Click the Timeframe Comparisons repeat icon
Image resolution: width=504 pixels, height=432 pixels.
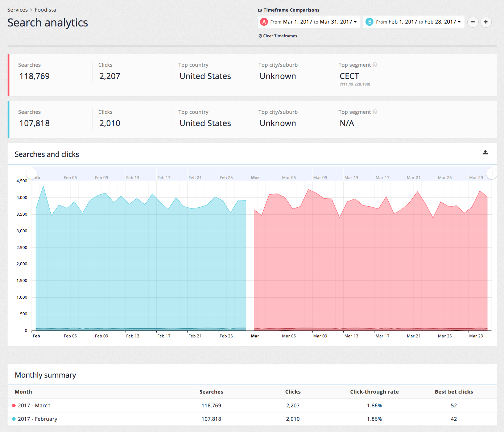click(x=259, y=10)
